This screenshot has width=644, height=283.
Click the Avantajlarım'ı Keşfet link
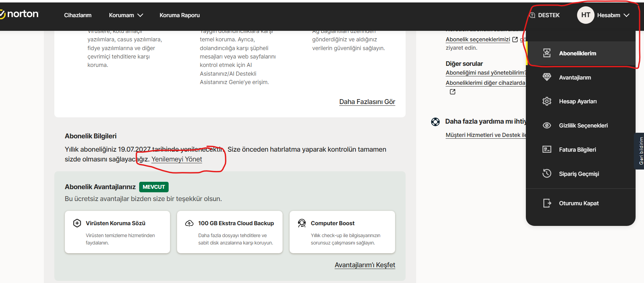(365, 265)
